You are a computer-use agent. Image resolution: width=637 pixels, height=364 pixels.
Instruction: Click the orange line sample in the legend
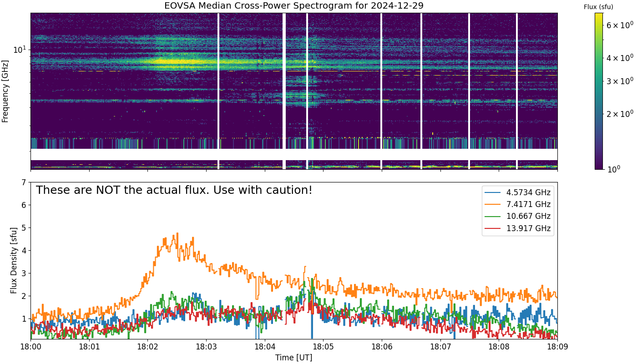click(x=493, y=204)
